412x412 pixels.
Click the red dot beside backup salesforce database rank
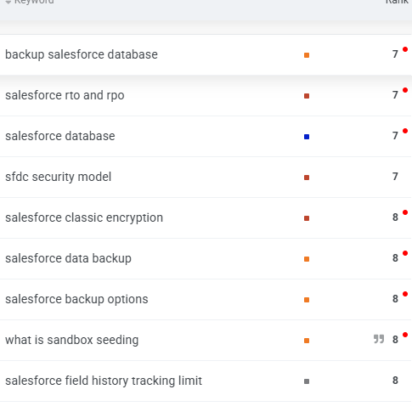405,49
